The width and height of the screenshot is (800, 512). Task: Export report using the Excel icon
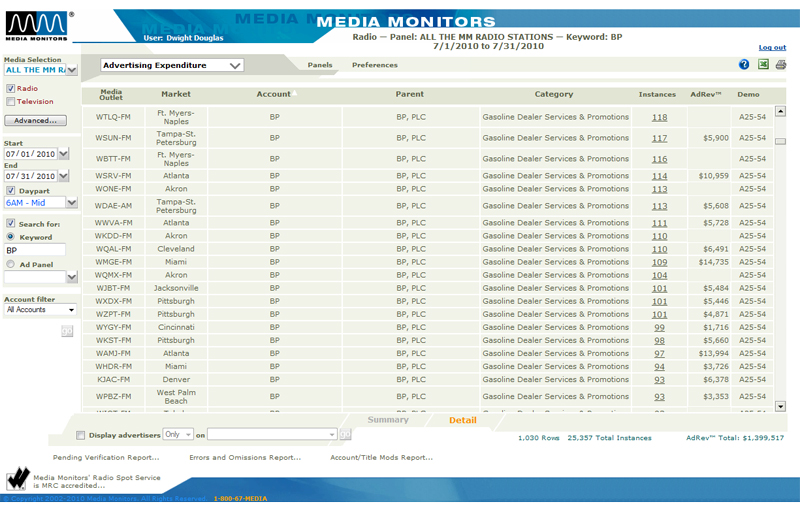(763, 65)
